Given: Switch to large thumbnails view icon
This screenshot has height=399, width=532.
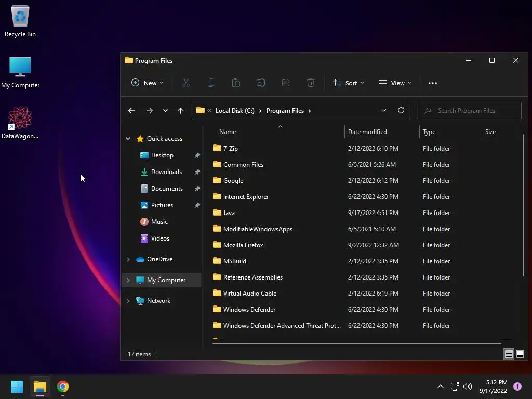Looking at the screenshot, I should coord(520,354).
